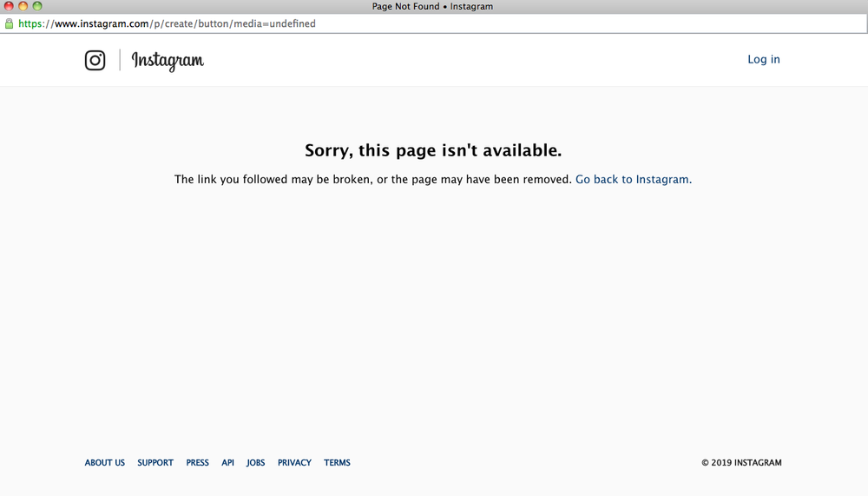The height and width of the screenshot is (496, 868).
Task: Open the Support footer link
Action: tap(155, 463)
